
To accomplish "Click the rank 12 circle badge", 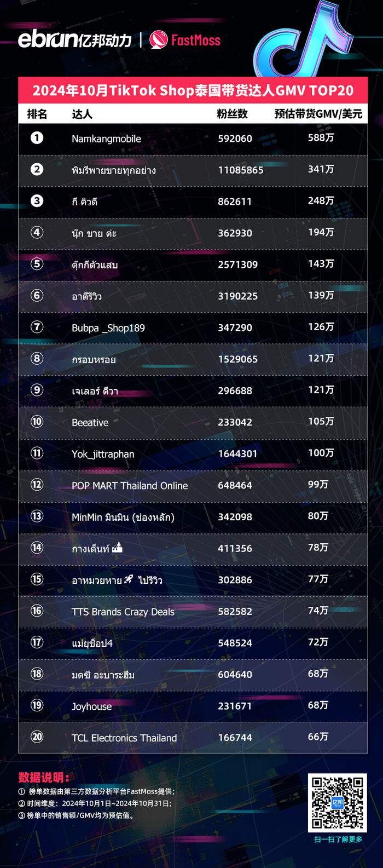I will click(37, 485).
